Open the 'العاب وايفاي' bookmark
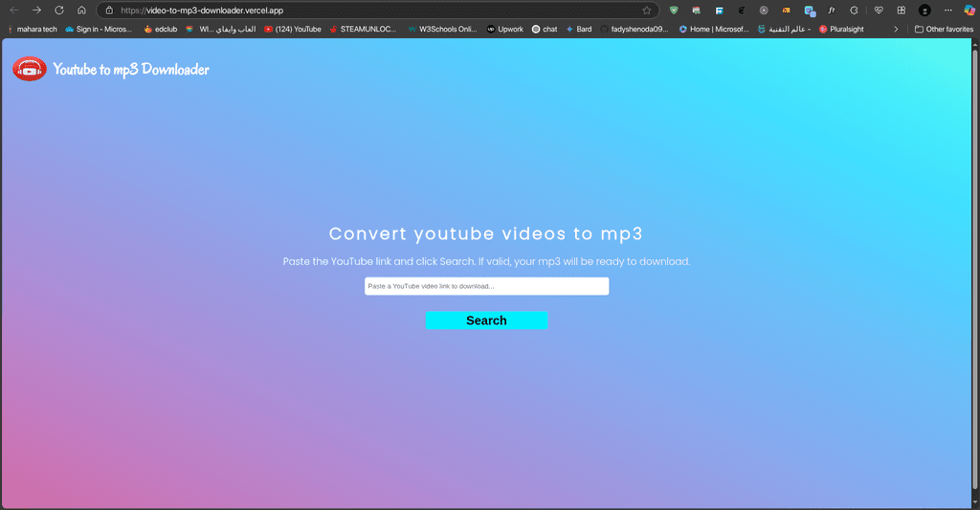 (221, 29)
